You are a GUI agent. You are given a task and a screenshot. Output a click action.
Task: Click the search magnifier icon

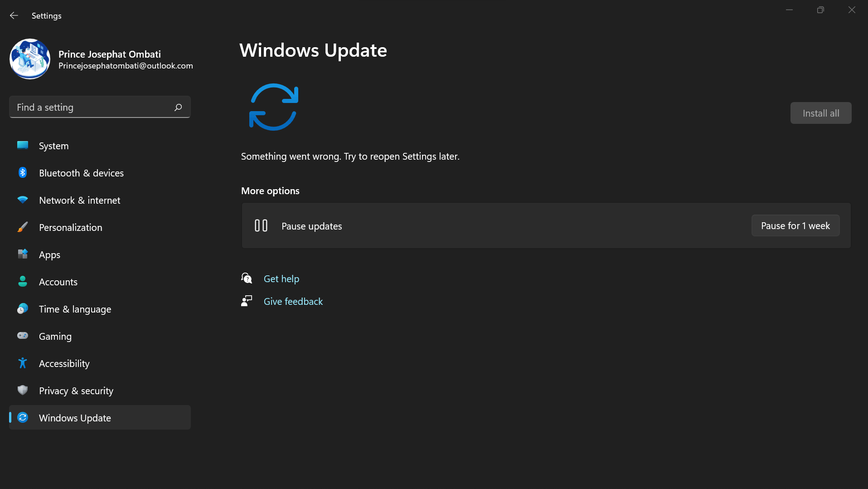tap(178, 107)
